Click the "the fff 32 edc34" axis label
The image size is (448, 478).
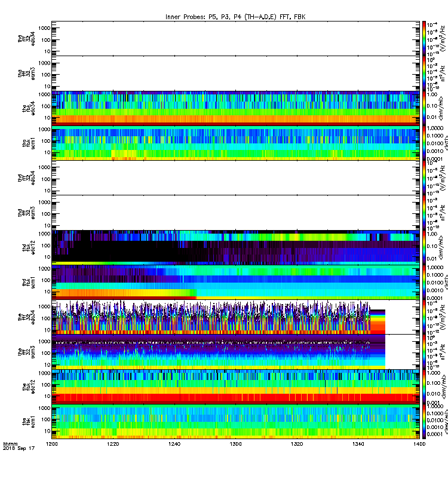tap(26, 317)
